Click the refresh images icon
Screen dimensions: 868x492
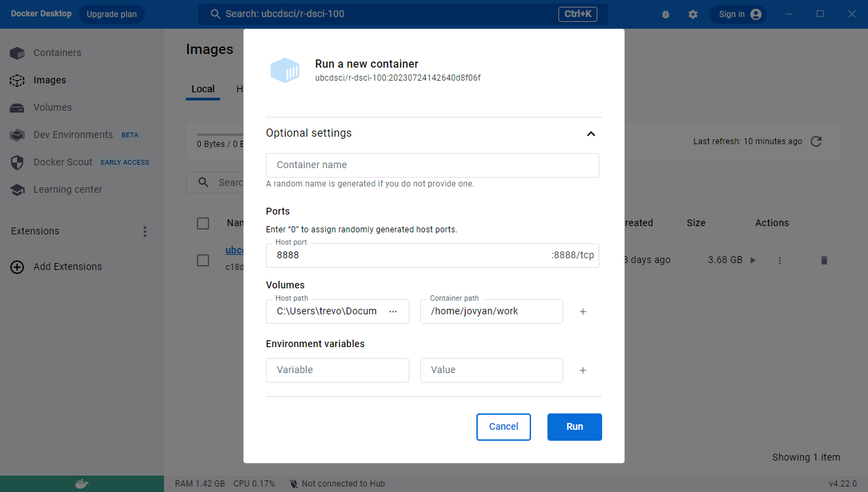[x=815, y=141]
